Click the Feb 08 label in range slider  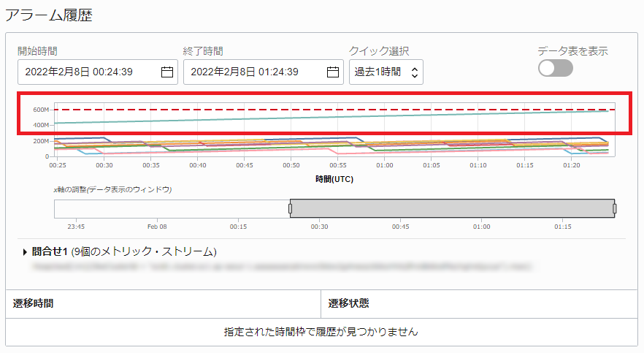pos(157,227)
